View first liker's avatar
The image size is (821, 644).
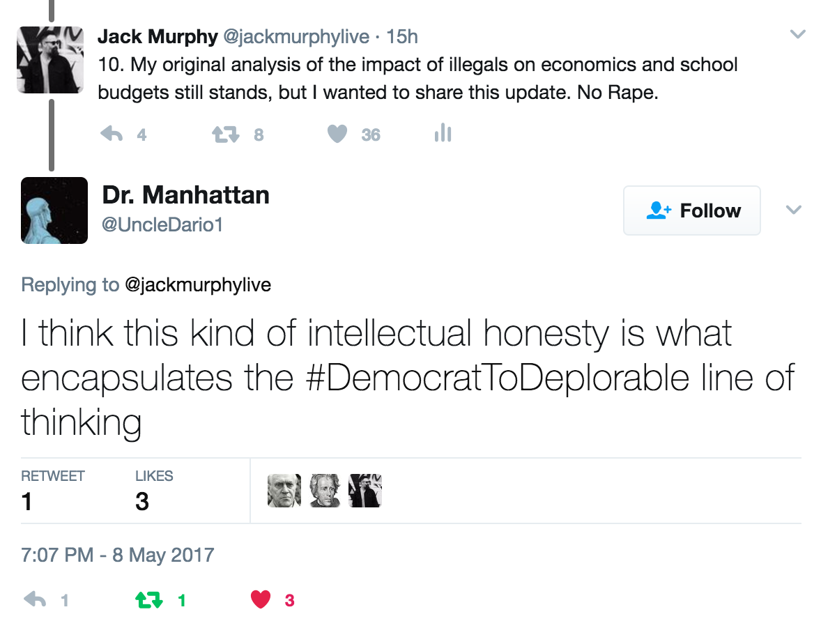(x=284, y=491)
